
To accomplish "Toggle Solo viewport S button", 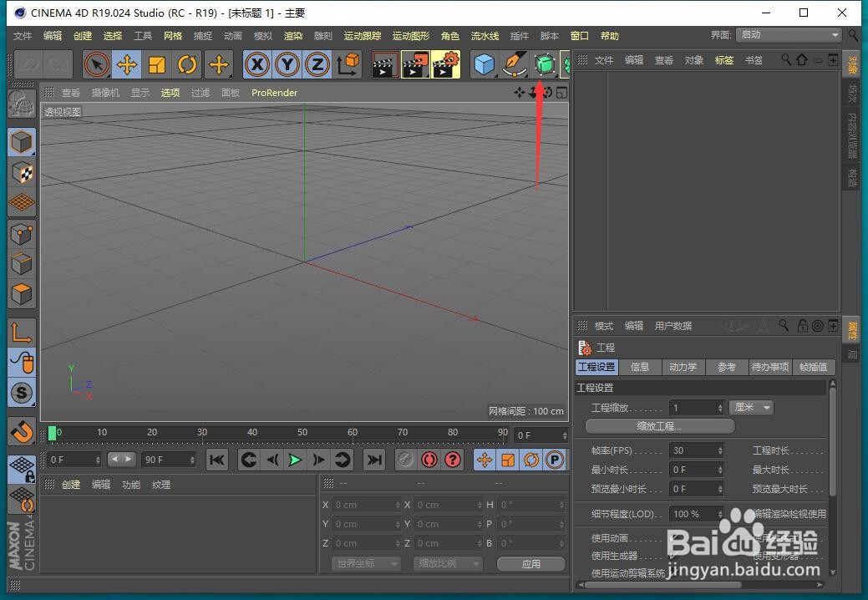I will pyautogui.click(x=22, y=393).
